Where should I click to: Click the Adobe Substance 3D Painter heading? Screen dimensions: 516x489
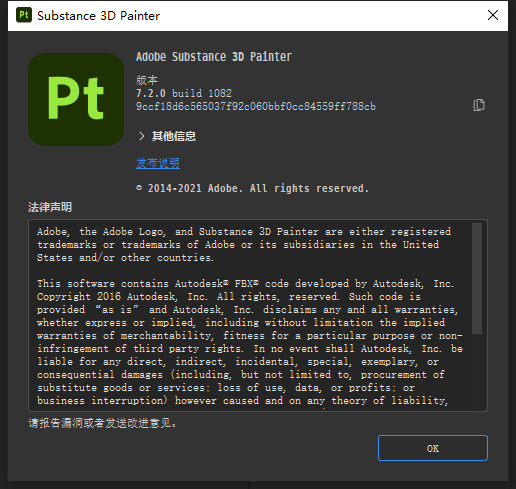tap(214, 57)
